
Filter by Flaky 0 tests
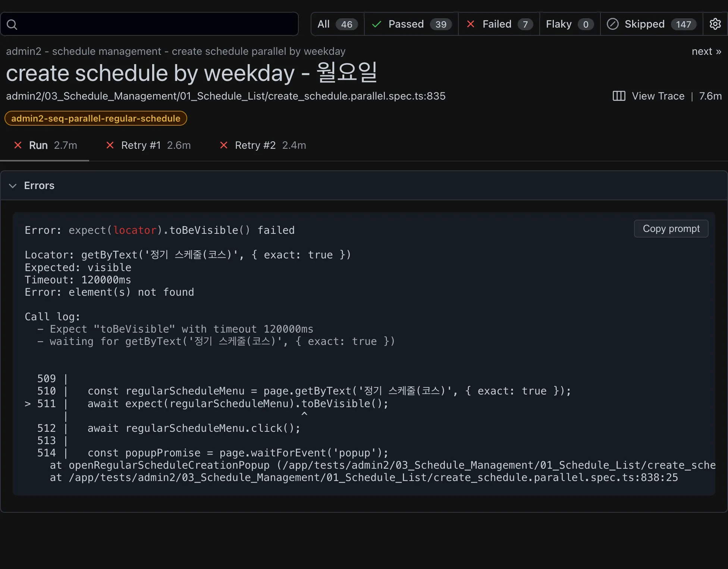(x=570, y=24)
